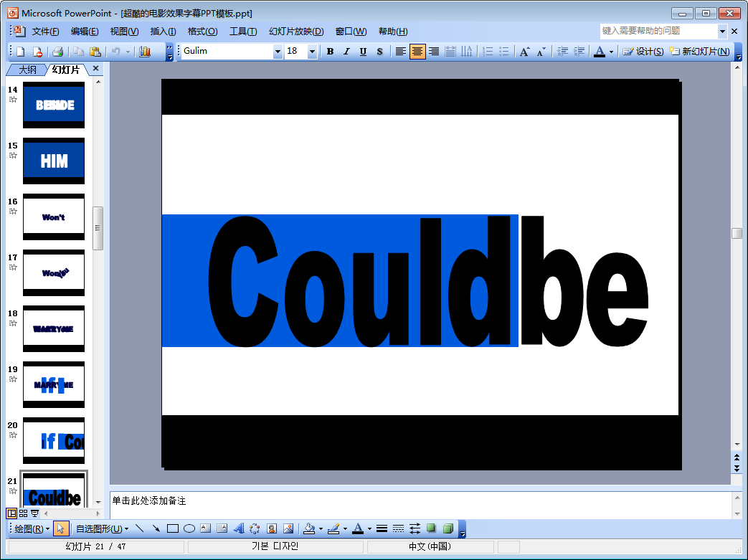This screenshot has width=748, height=560.
Task: Apply text shadow with S icon
Action: point(379,52)
